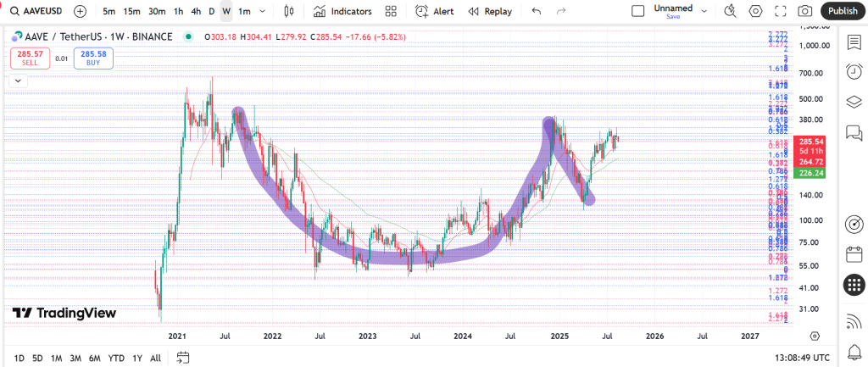Screen dimensions: 868x367
Task: Open the candlestick chart style menu
Action: coord(288,11)
